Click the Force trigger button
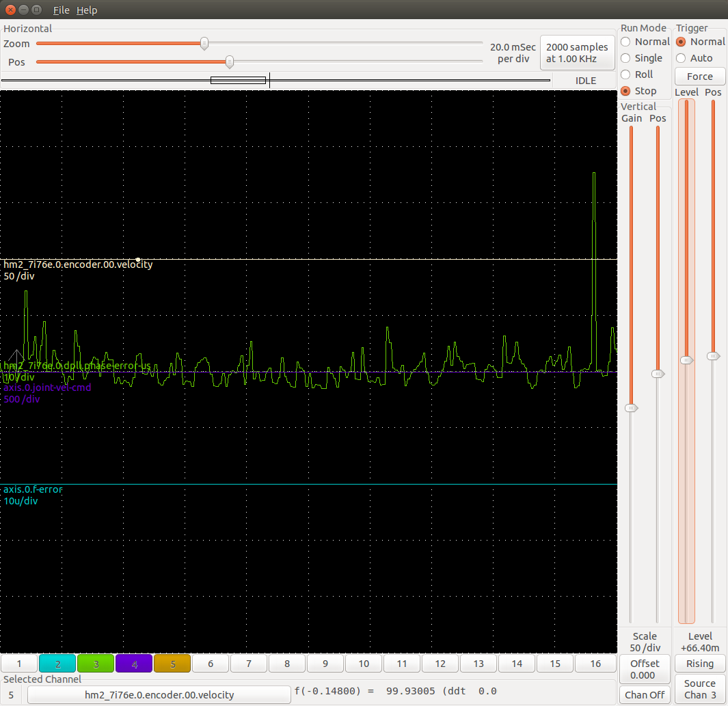The height and width of the screenshot is (706, 728). pyautogui.click(x=700, y=76)
